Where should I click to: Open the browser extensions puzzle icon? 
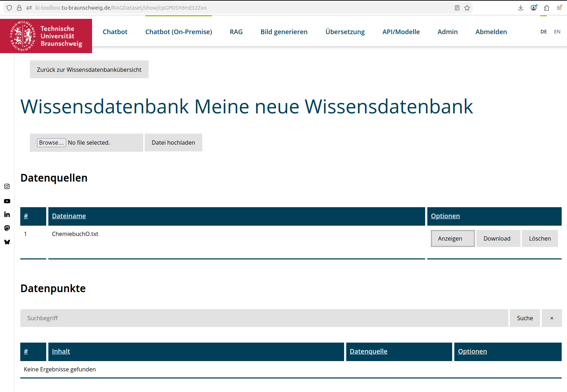pyautogui.click(x=546, y=8)
